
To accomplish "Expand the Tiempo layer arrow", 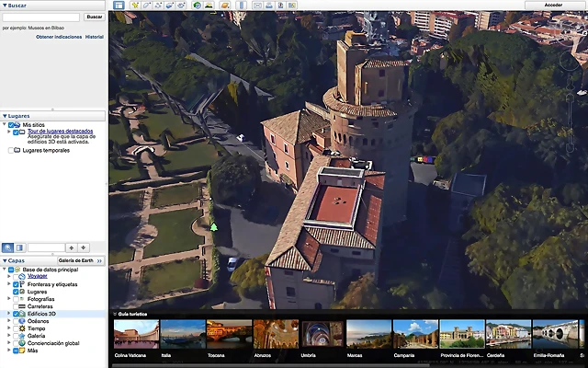I will click(x=9, y=328).
